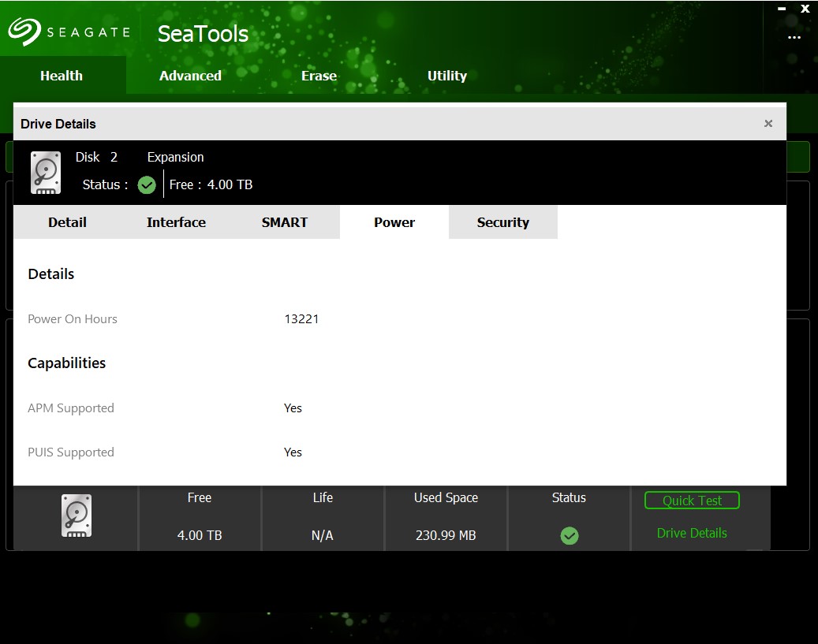Switch to the Security tab
This screenshot has width=818, height=644.
pos(503,222)
